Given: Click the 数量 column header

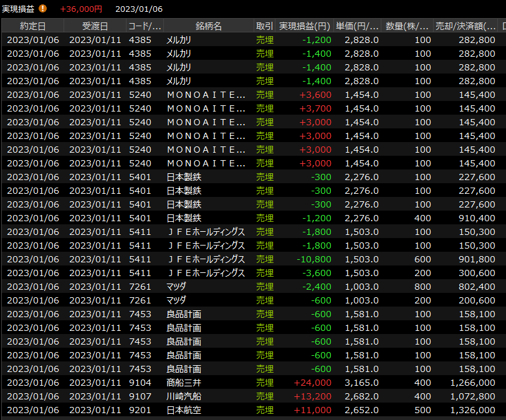Looking at the screenshot, I should [x=407, y=26].
